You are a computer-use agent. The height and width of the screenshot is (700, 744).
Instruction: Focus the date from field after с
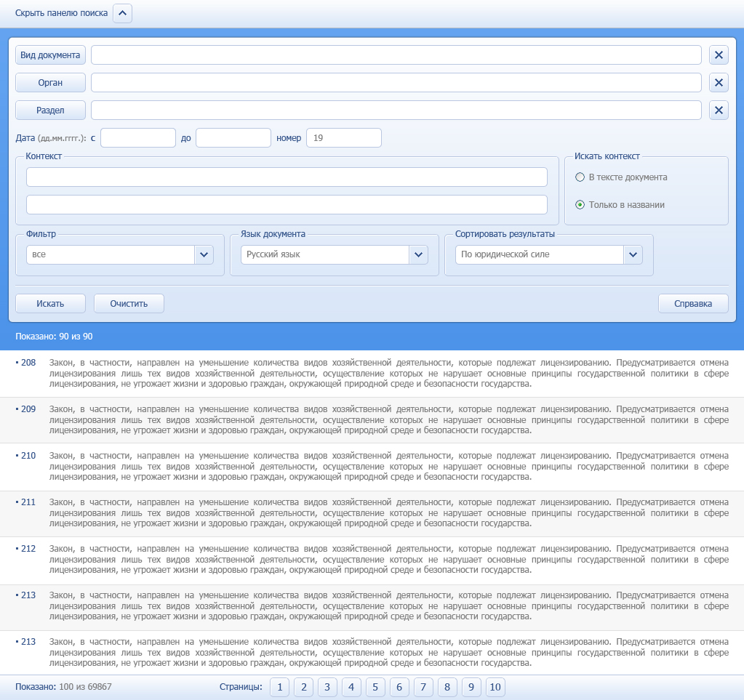[138, 138]
